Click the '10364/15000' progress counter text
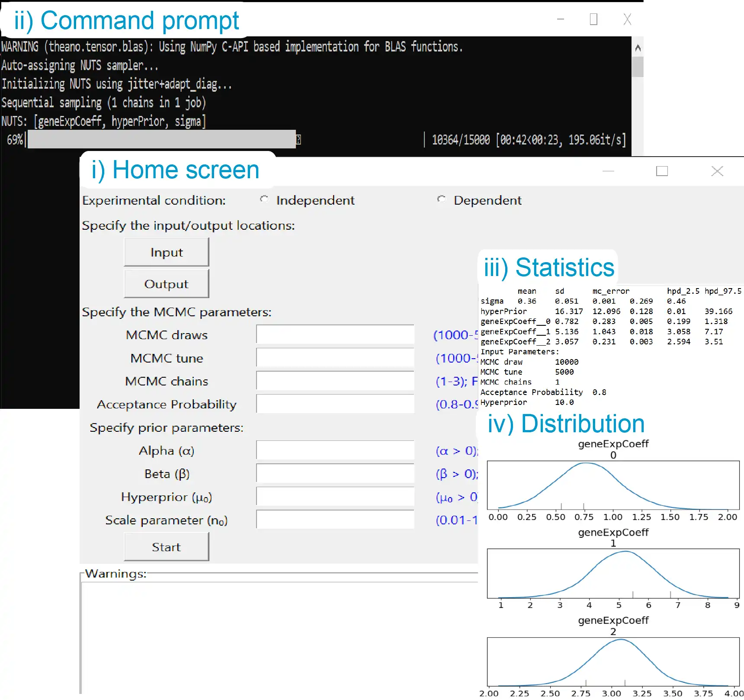 (461, 140)
